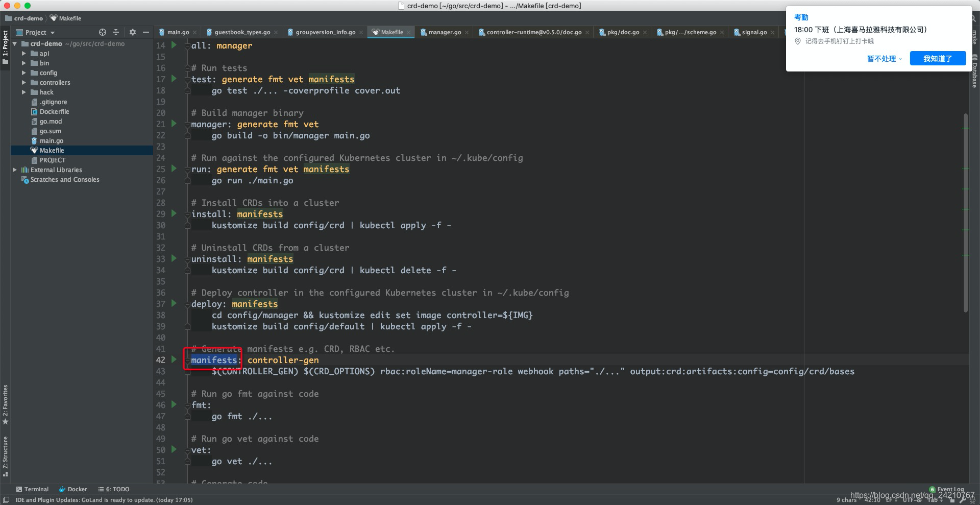
Task: Run the 'deploy' target gutter arrow on line 37
Action: coord(174,303)
